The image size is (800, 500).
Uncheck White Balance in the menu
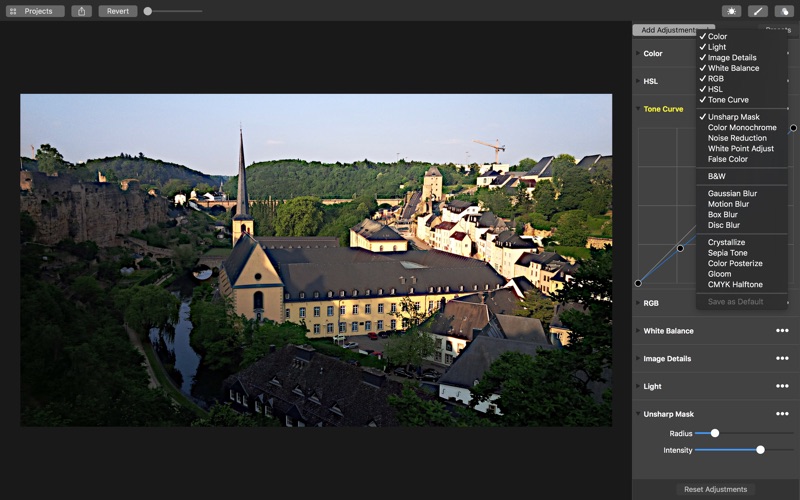[742, 68]
